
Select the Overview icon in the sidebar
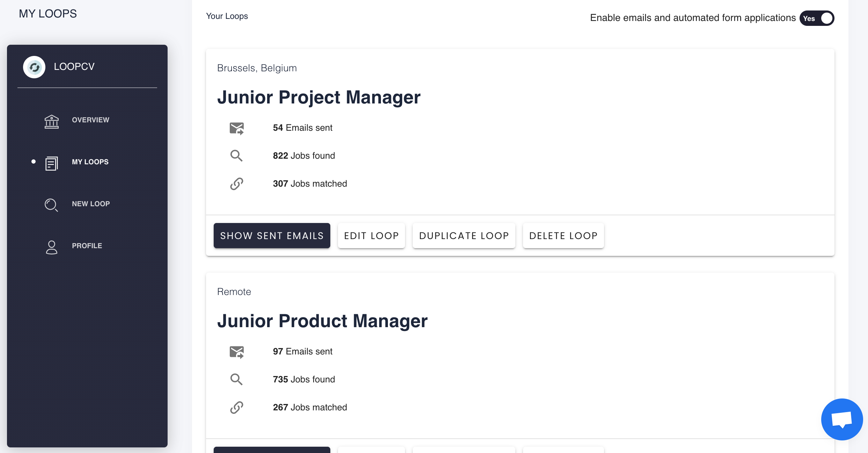51,122
